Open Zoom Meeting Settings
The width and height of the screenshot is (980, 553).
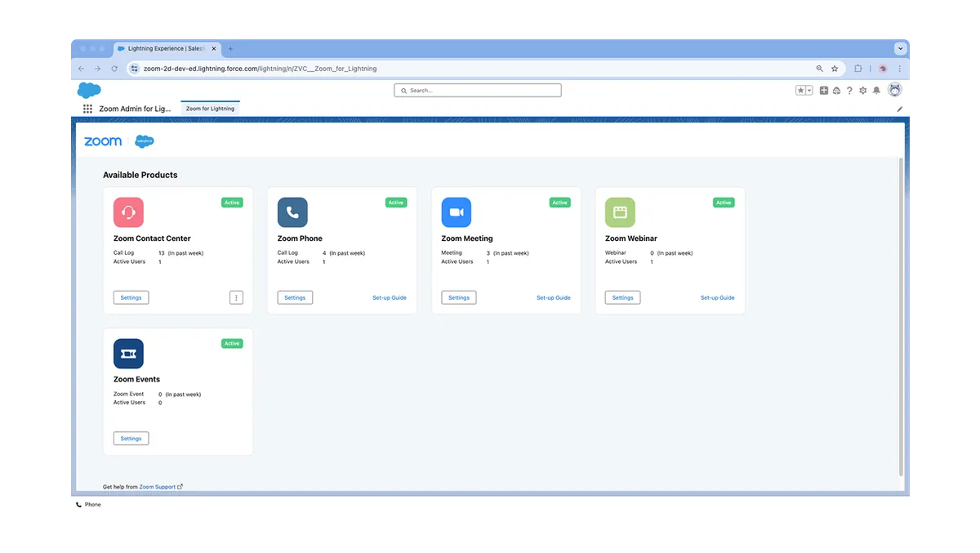[x=459, y=297]
